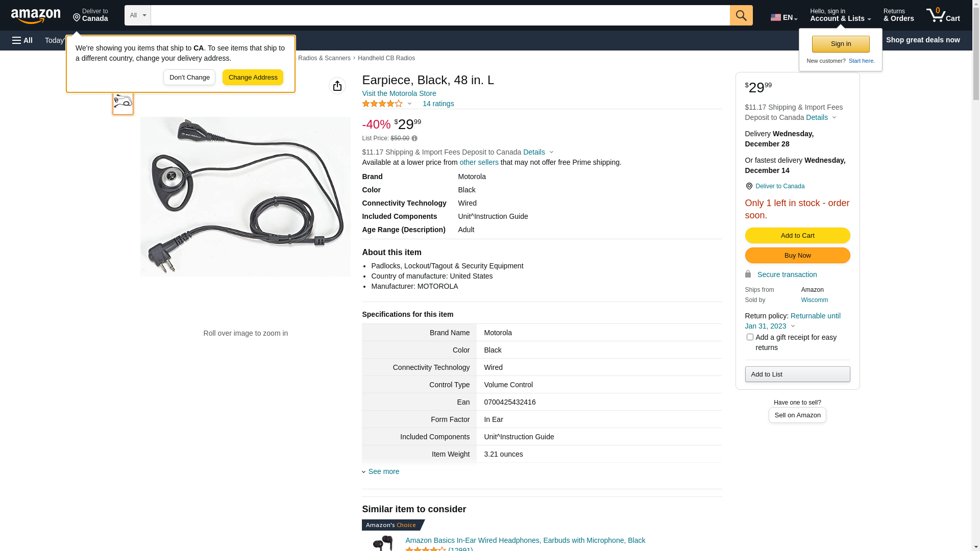Screen dimensions: 980x551
Task: Open the Add to List dropdown
Action: tap(797, 374)
